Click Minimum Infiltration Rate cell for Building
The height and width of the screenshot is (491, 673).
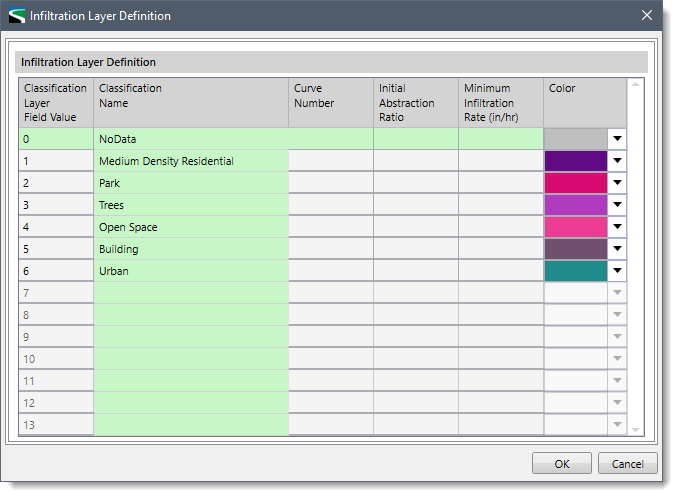click(x=500, y=249)
